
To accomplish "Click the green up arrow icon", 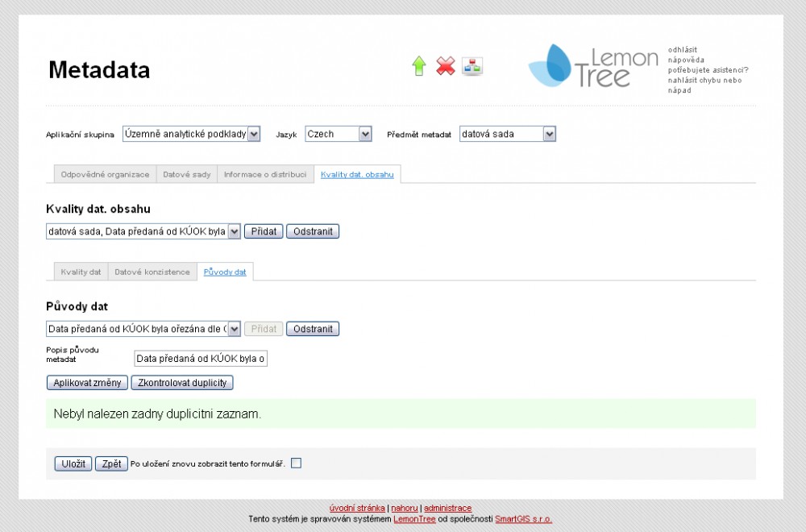I will (419, 66).
